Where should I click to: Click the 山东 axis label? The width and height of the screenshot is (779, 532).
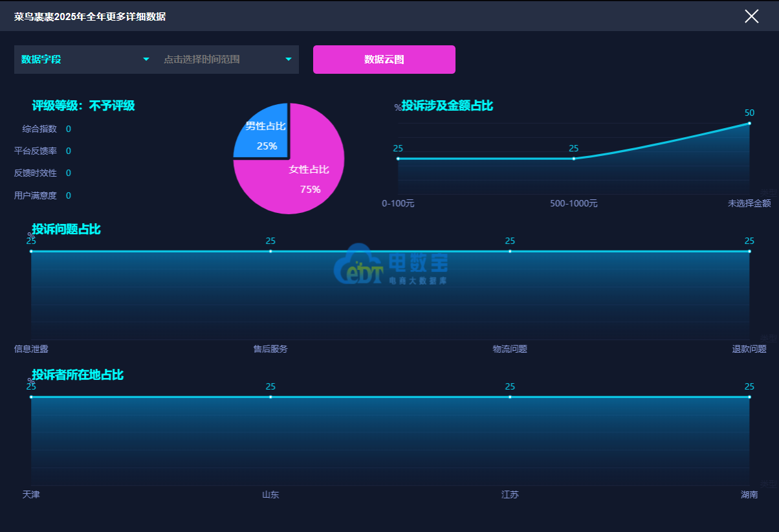(270, 494)
